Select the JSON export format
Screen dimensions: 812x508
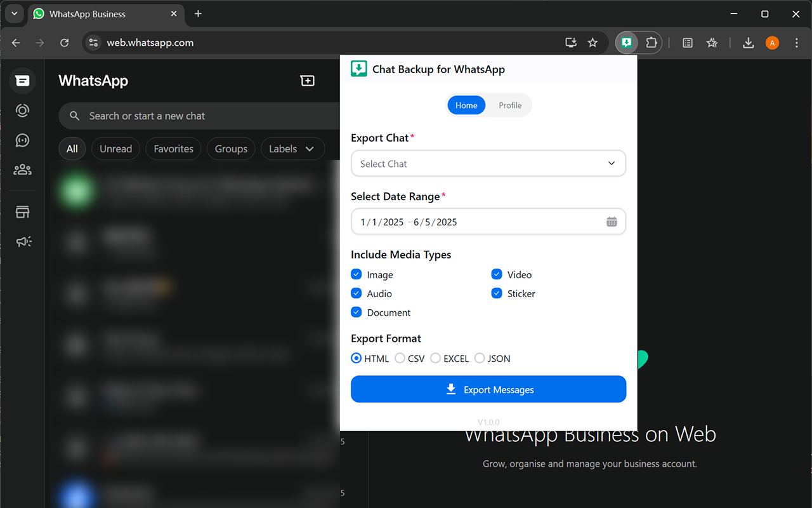coord(480,358)
